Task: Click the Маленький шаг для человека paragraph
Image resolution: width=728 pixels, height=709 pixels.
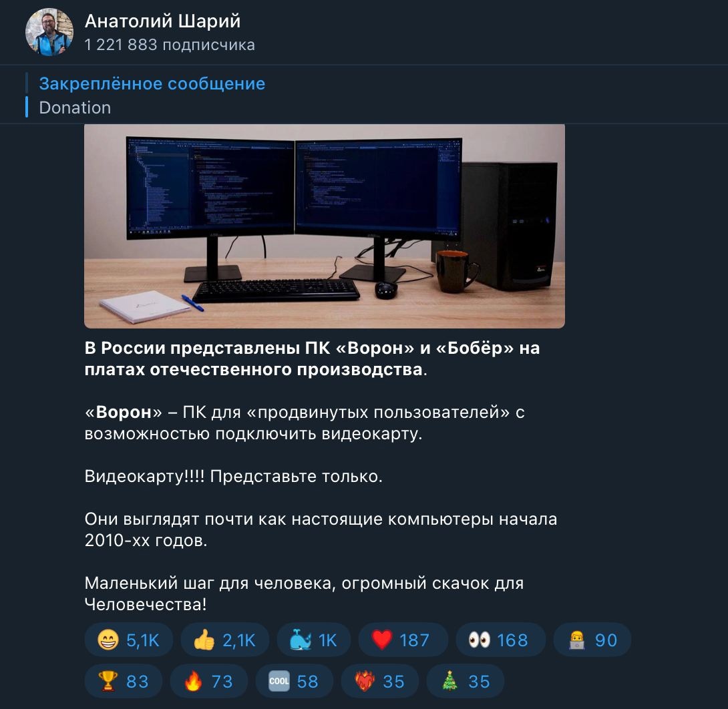Action: [304, 594]
